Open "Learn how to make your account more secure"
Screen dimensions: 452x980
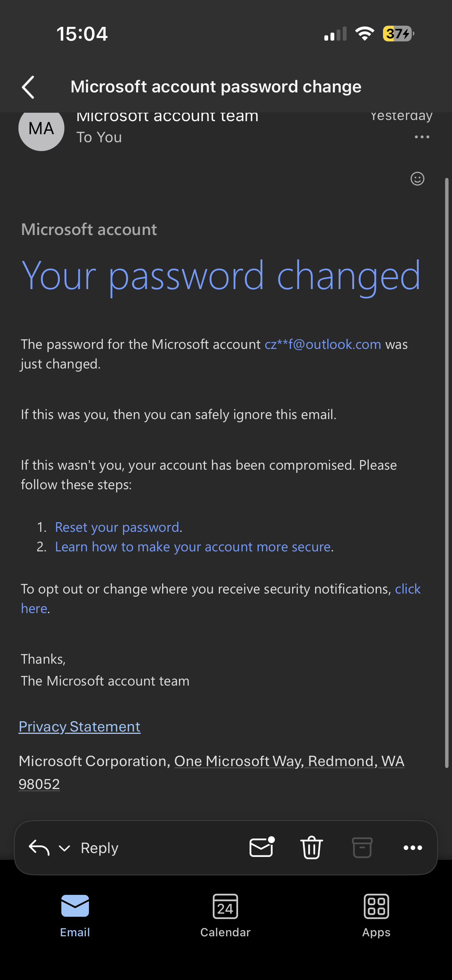193,547
